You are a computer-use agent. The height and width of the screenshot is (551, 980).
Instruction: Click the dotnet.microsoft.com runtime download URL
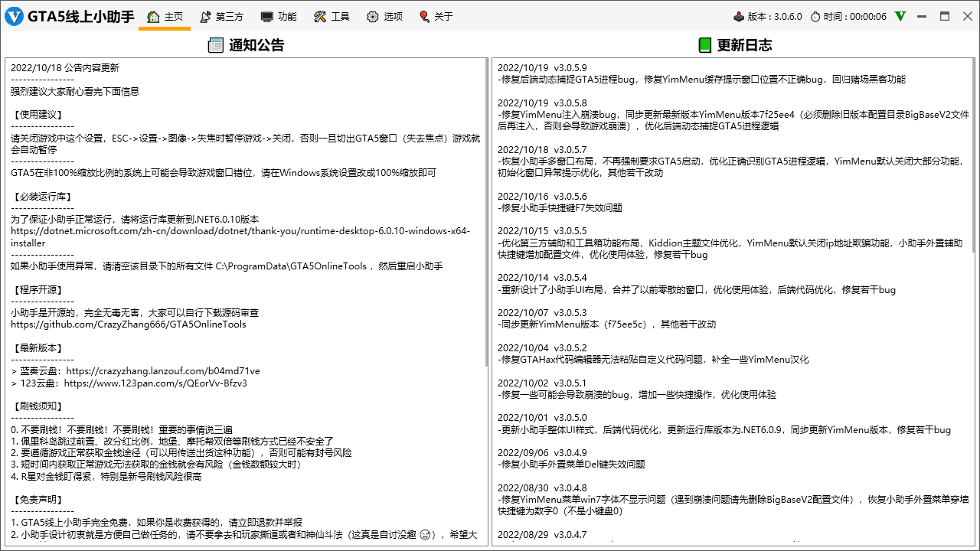click(x=240, y=236)
